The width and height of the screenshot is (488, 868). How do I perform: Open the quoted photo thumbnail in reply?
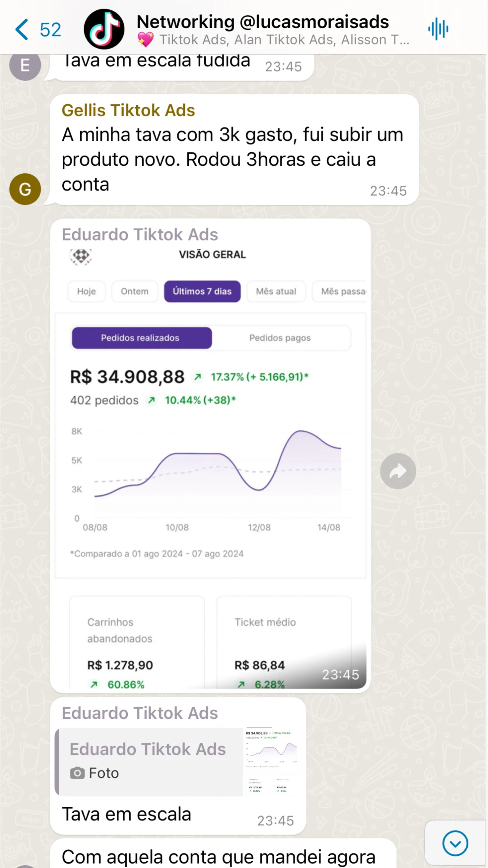pos(272,762)
